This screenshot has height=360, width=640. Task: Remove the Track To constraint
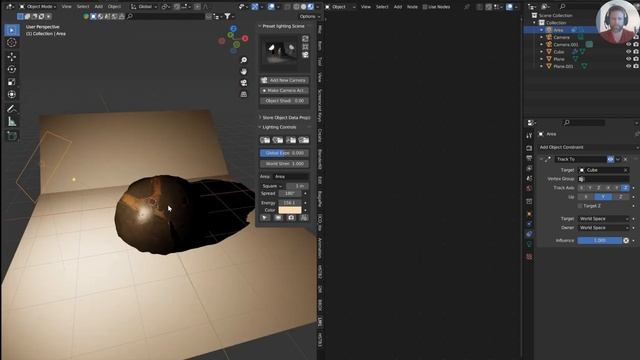click(x=625, y=159)
